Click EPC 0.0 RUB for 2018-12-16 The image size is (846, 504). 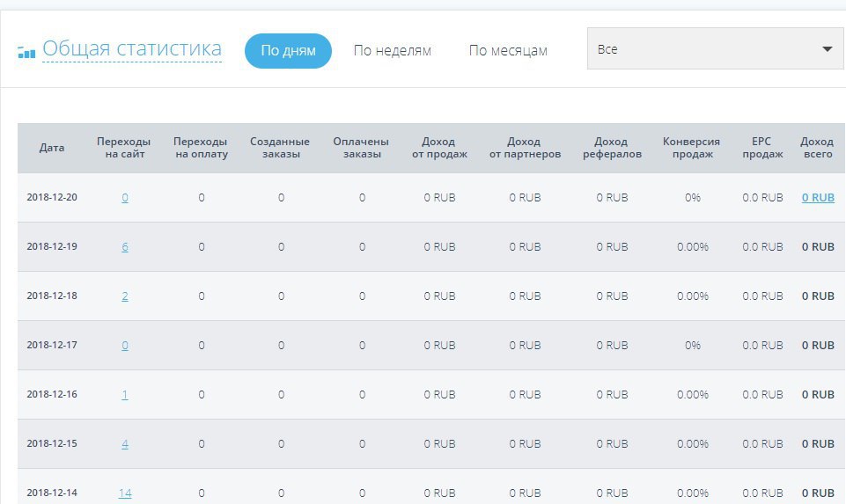click(762, 395)
